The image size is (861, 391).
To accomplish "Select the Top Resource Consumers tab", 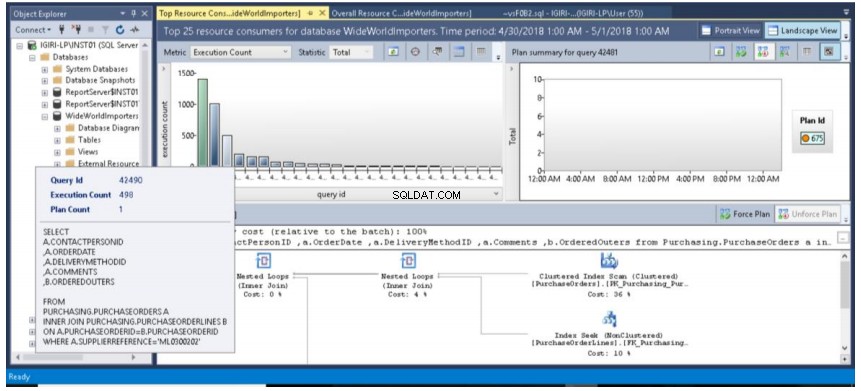I will click(230, 13).
